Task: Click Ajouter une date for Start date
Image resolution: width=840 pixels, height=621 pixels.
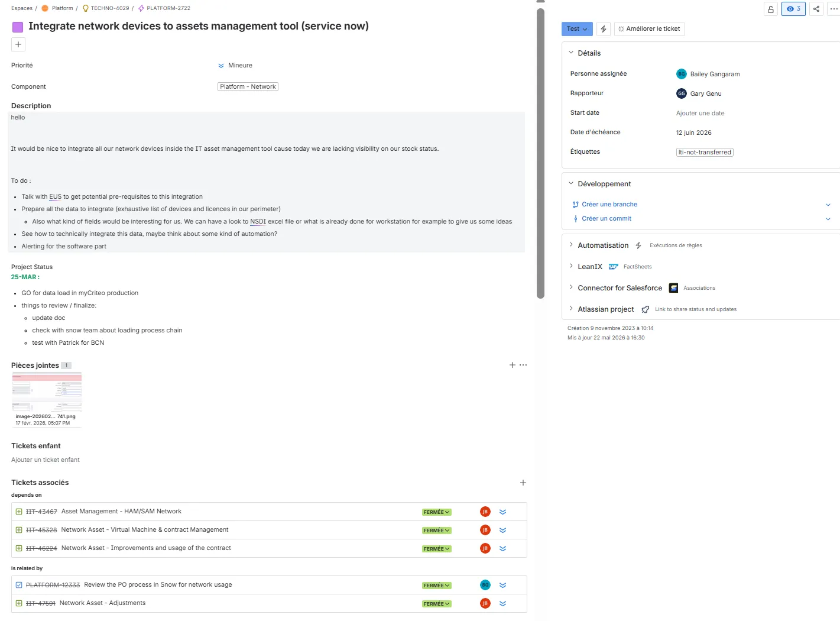Action: (x=700, y=114)
